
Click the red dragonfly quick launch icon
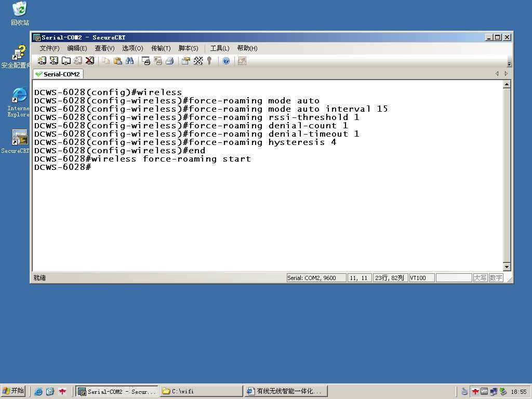point(62,392)
